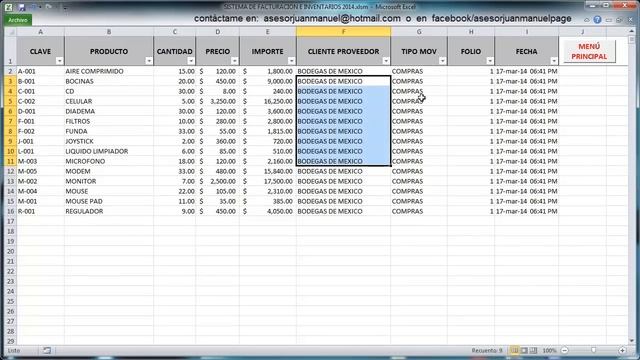
Task: Open the FOLIO filter dropdown
Action: coord(490,61)
